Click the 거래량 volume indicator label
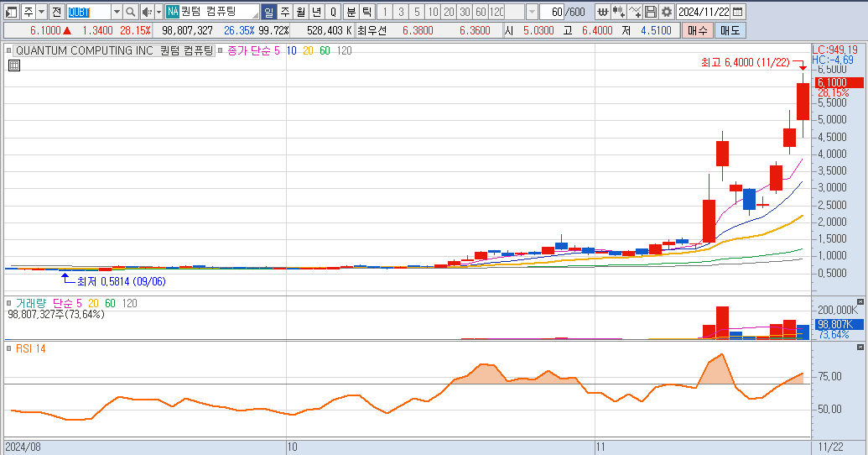Viewport: 868px width, 455px height. point(31,303)
